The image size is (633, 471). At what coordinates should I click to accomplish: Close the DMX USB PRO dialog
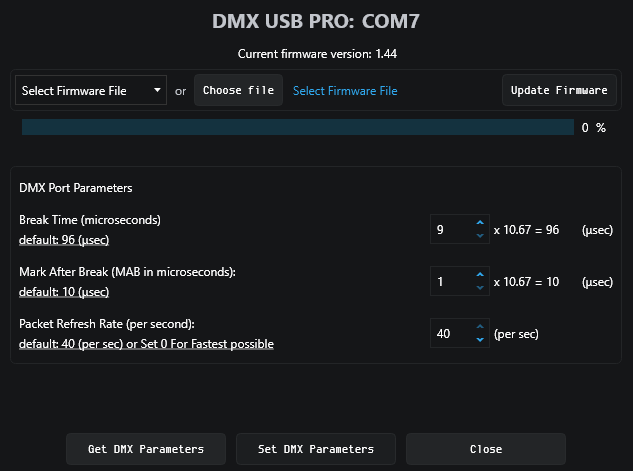(486, 449)
